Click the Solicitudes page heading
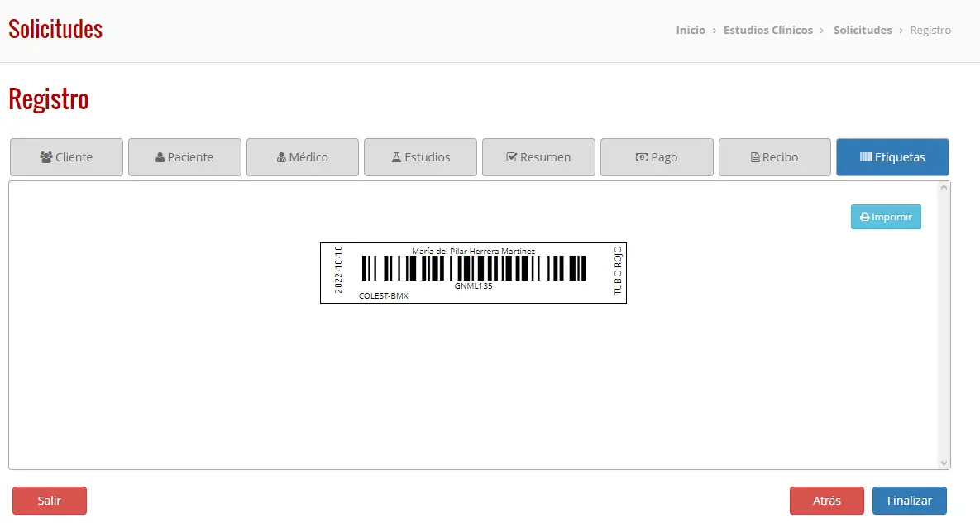 point(55,30)
